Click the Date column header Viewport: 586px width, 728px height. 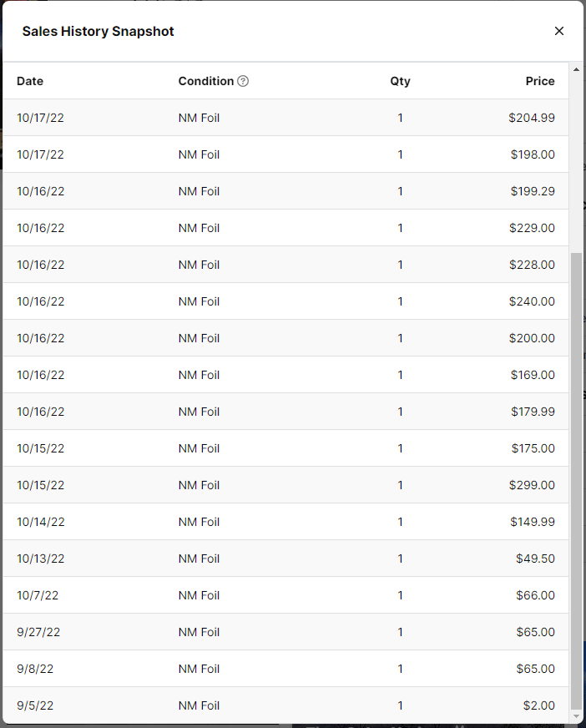coord(30,81)
